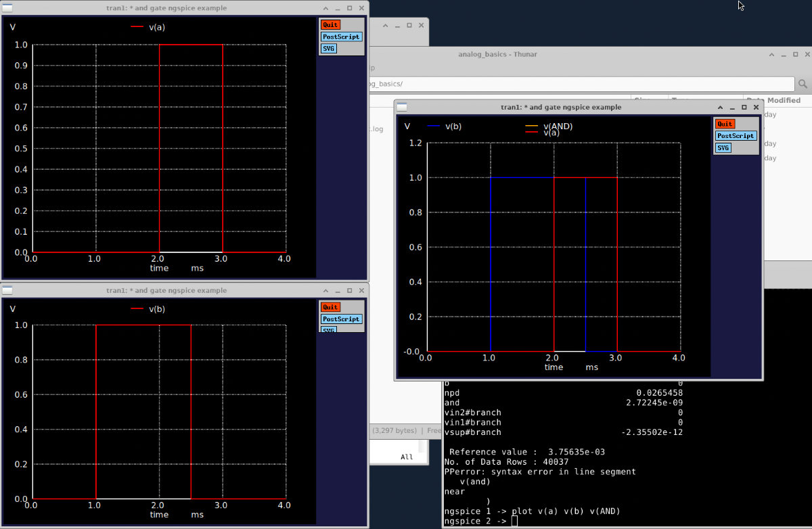Open window menu icon of v(a) plot

pyautogui.click(x=8, y=8)
